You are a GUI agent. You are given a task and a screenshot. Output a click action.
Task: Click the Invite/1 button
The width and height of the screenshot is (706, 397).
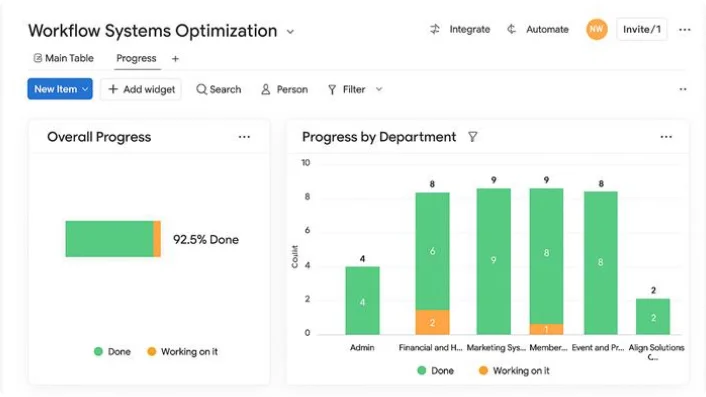(642, 29)
